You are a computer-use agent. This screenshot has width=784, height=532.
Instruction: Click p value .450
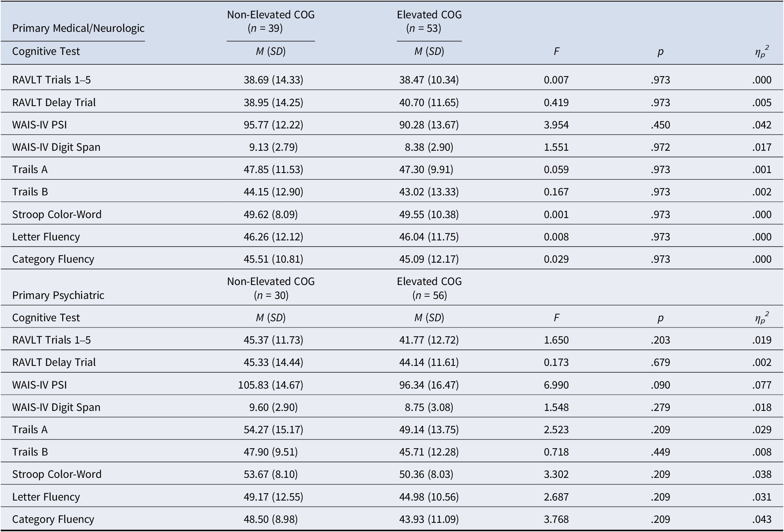tap(661, 125)
